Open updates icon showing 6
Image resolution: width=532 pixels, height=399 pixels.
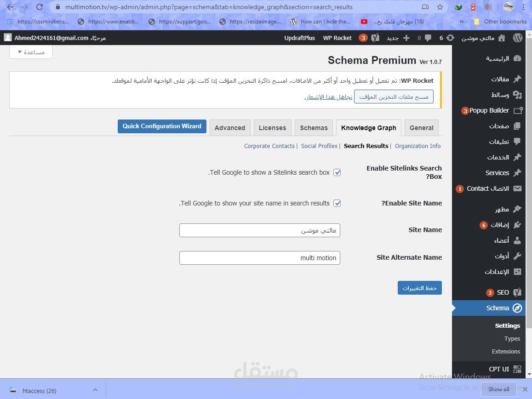point(447,38)
